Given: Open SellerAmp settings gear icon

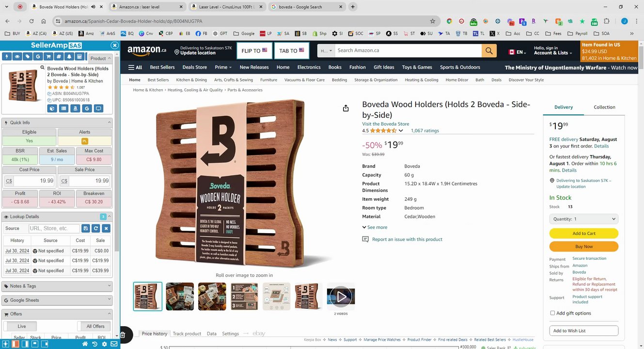Looking at the screenshot, I should pyautogui.click(x=104, y=344).
